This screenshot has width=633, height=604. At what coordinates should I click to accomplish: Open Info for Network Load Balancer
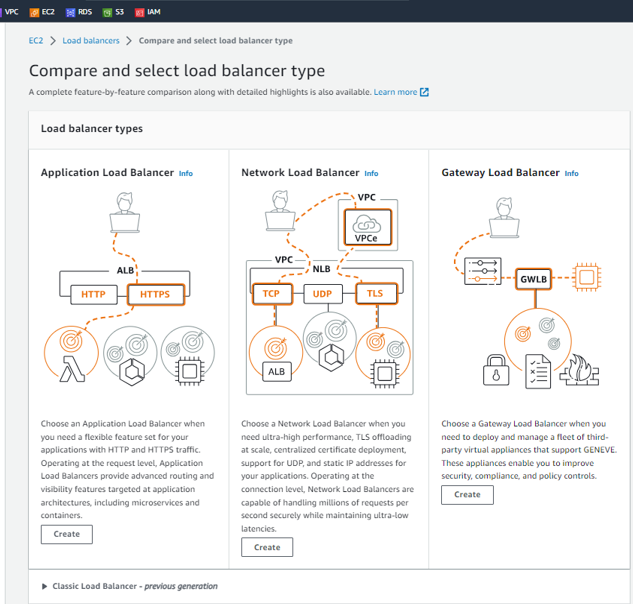tap(371, 174)
